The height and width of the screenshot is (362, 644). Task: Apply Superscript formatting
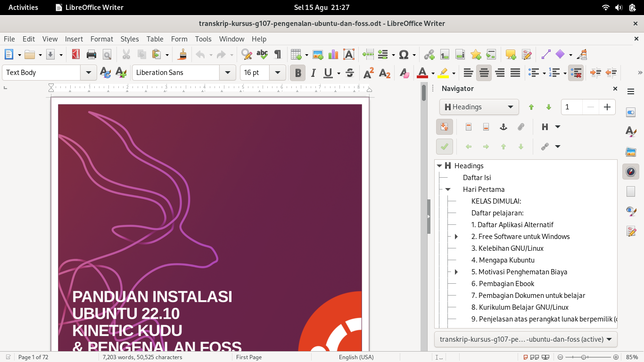[369, 73]
